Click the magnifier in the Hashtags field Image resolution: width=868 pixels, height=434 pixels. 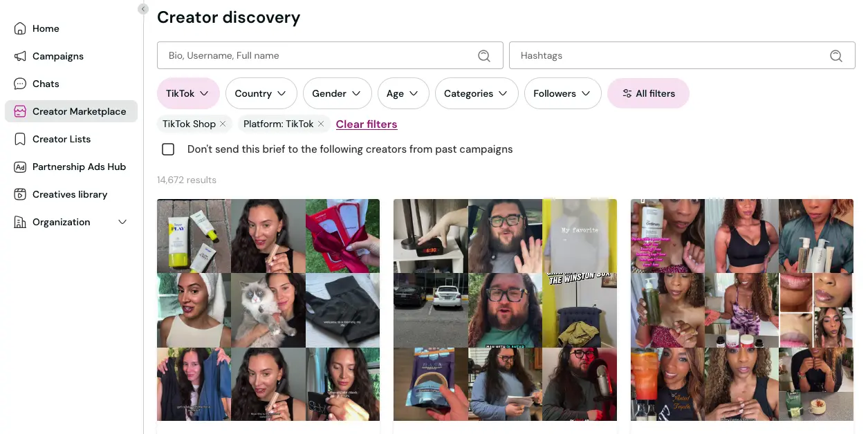(836, 55)
